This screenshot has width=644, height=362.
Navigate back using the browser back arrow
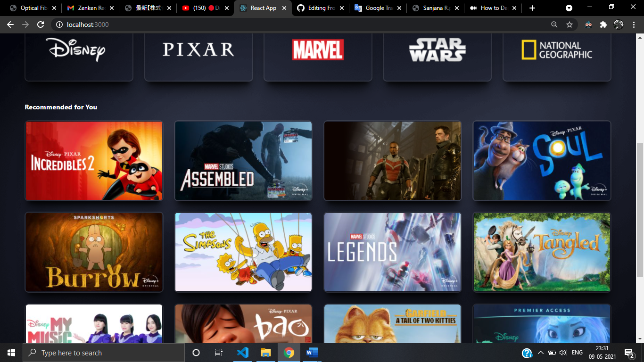pos(10,25)
